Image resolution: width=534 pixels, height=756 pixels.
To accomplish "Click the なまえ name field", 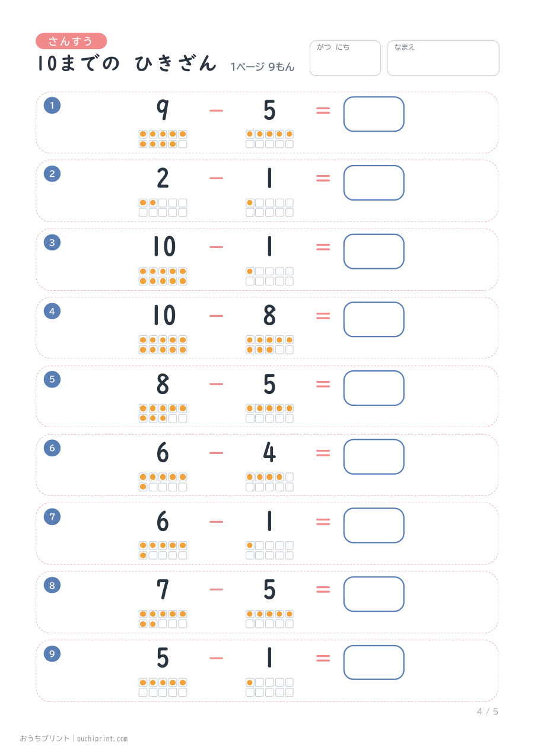I will click(x=443, y=58).
